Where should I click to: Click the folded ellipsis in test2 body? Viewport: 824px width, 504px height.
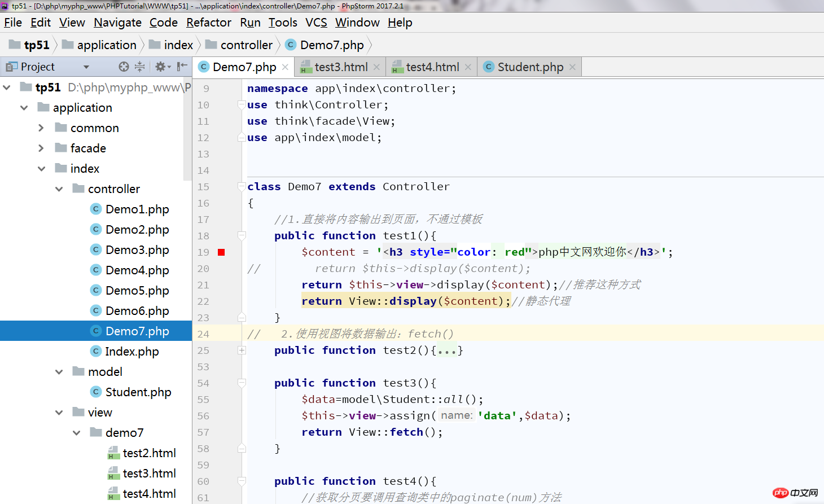pos(447,350)
